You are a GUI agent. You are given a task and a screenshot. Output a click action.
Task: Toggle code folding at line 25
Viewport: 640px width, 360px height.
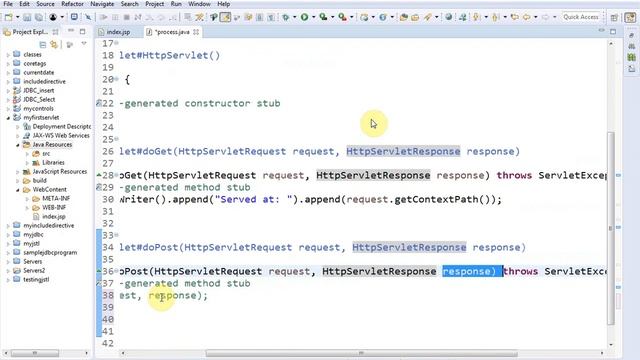click(x=117, y=139)
